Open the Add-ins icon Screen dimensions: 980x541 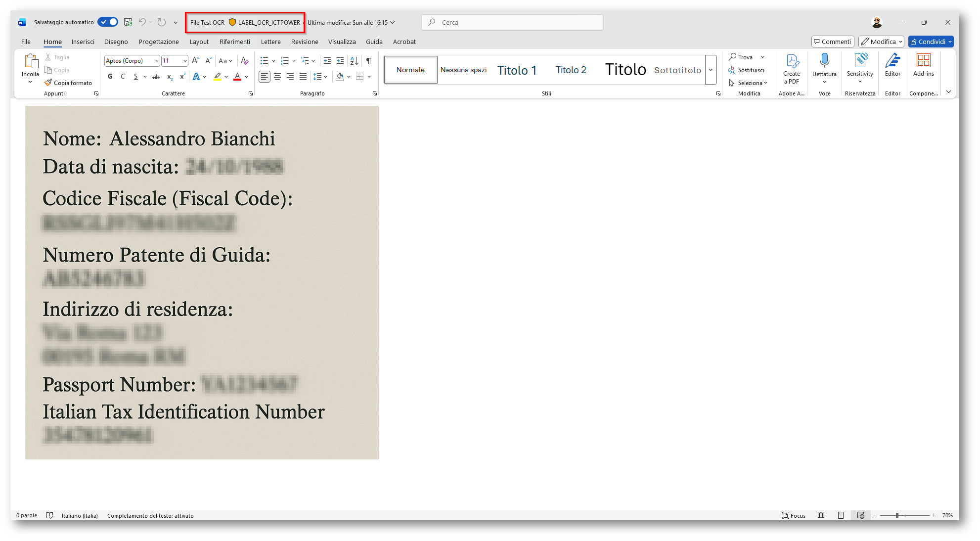(x=923, y=61)
